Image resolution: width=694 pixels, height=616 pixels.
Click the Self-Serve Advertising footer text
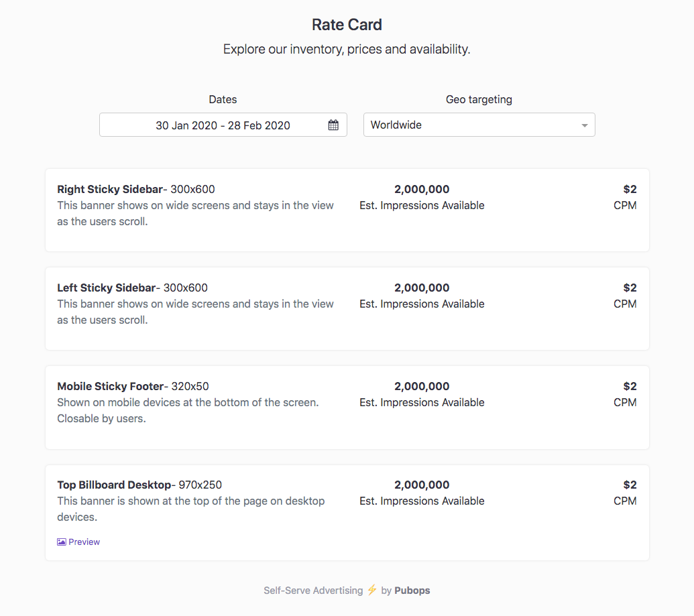[312, 591]
